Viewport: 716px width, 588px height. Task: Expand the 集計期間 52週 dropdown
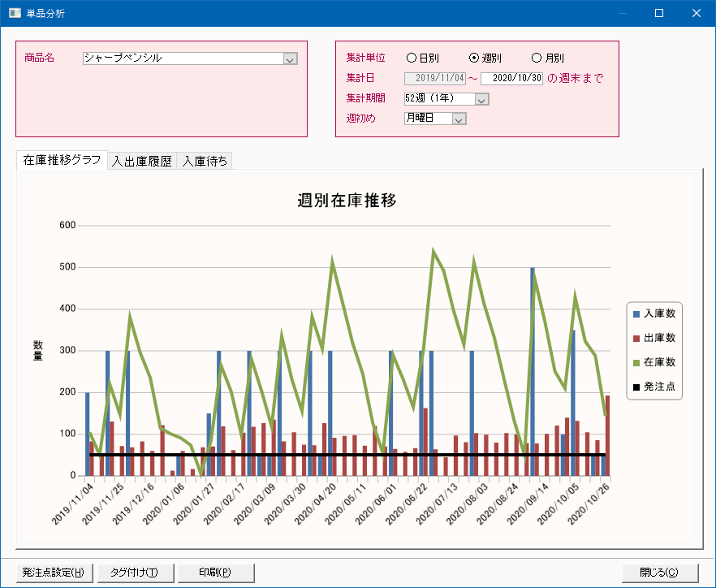click(481, 99)
